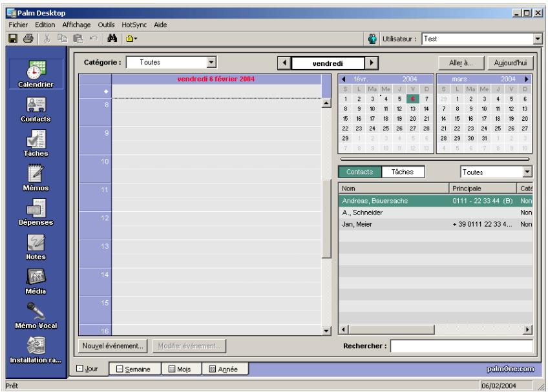The image size is (548, 392).
Task: Click the Aller à... button
Action: click(461, 63)
